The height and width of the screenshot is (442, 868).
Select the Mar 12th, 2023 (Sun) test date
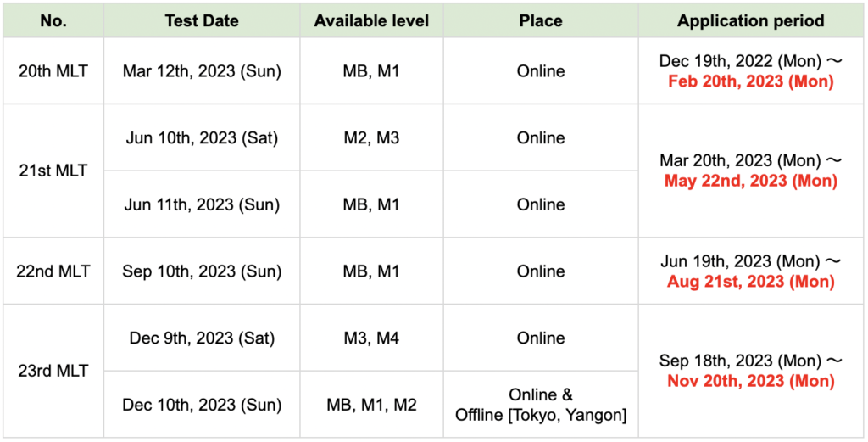point(202,71)
